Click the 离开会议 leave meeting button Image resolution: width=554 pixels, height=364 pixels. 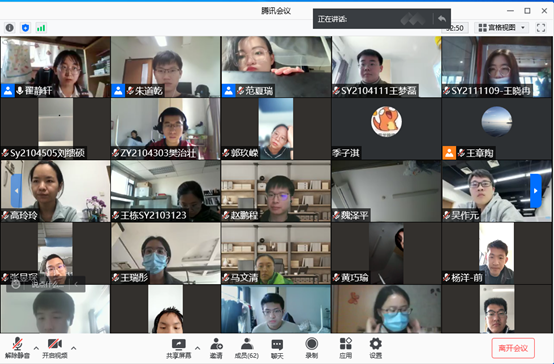(513, 348)
